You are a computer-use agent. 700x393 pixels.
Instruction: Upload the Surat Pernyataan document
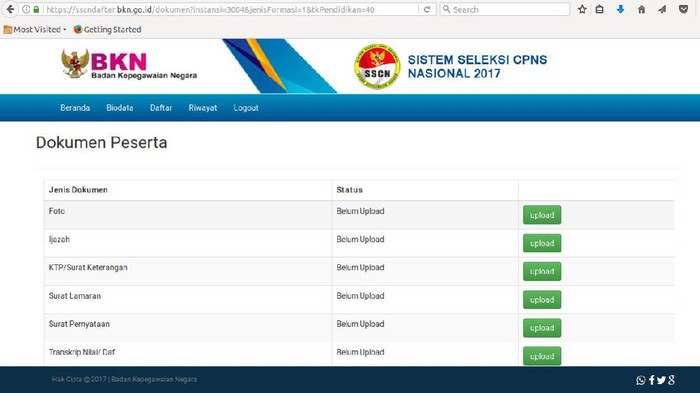pos(542,328)
